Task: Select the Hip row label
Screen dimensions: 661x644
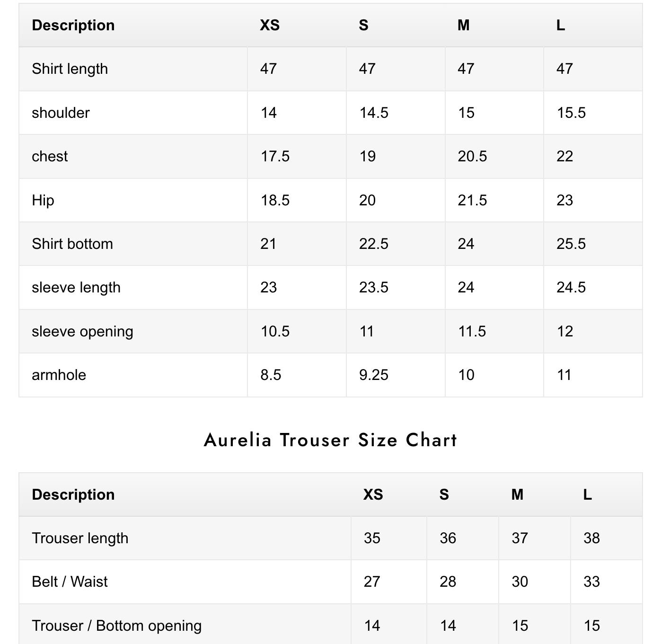Action: (x=43, y=201)
